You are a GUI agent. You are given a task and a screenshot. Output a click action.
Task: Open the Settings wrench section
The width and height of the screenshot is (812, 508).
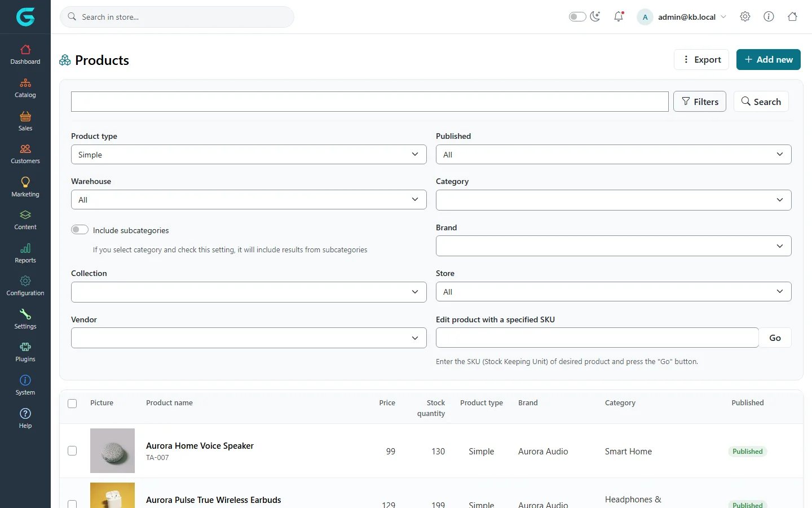coord(25,319)
